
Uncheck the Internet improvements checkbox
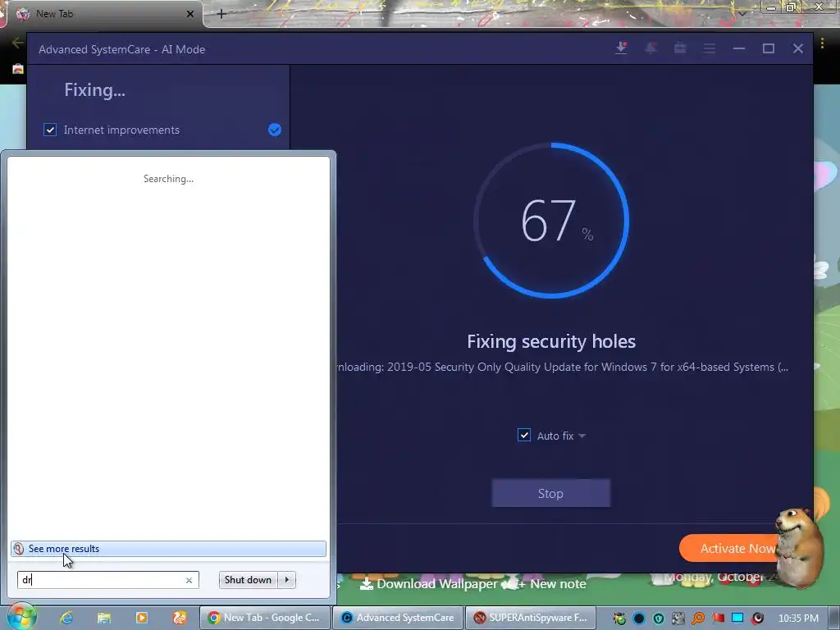50,130
